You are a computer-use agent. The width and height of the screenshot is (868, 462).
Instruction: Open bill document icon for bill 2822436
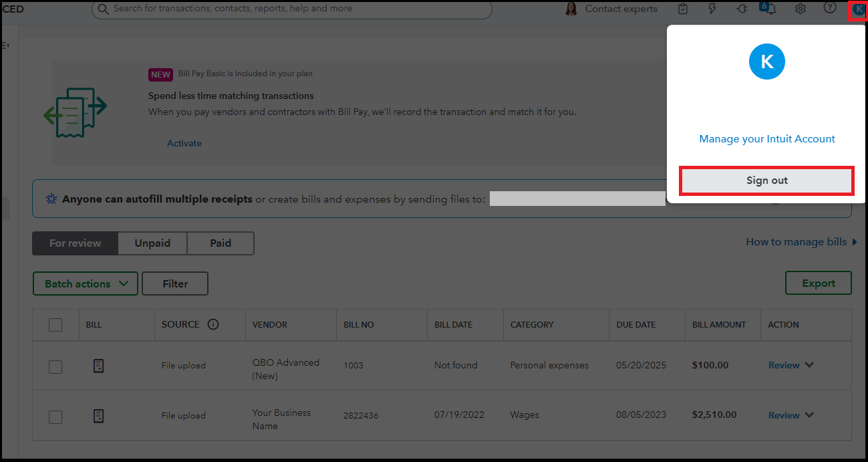click(x=98, y=416)
